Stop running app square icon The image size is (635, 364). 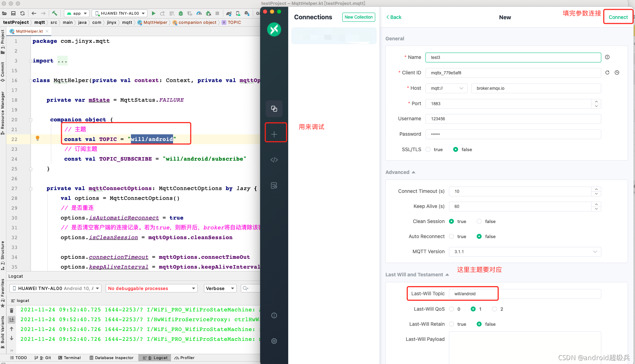pyautogui.click(x=217, y=13)
